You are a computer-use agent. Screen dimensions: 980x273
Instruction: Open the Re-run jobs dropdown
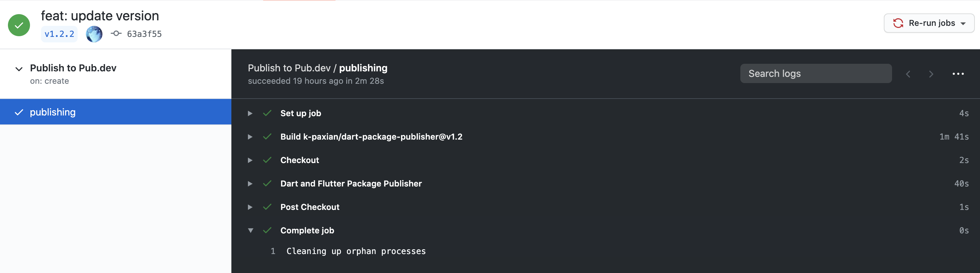929,23
